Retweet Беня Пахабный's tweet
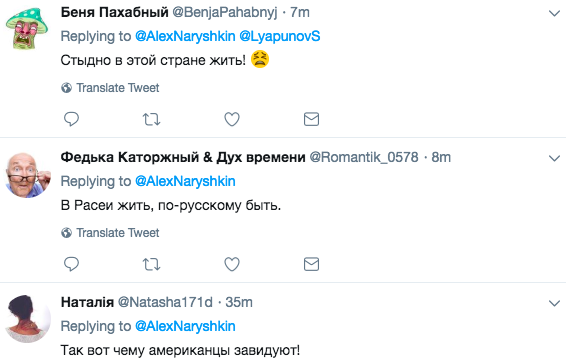Image resolution: width=566 pixels, height=363 pixels. click(151, 119)
